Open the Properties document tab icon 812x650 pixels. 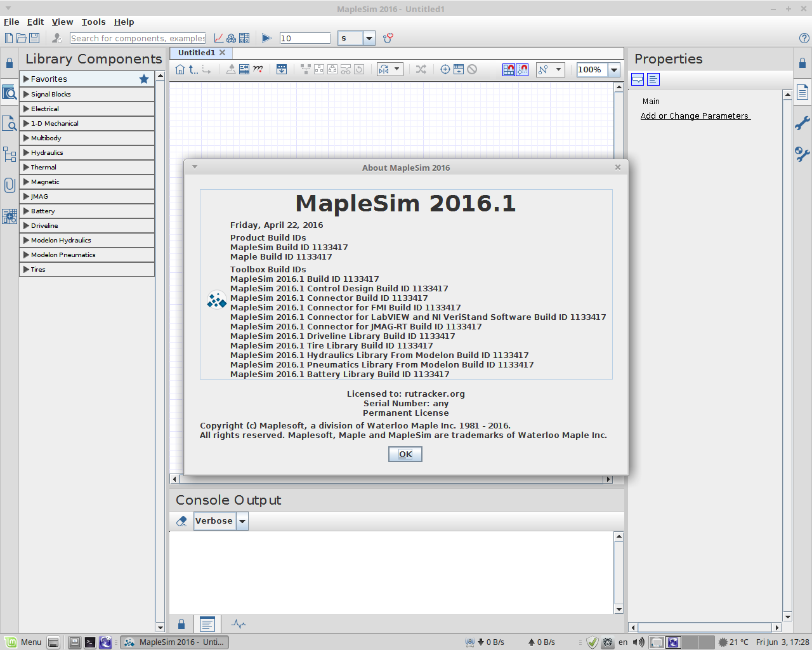pyautogui.click(x=802, y=93)
